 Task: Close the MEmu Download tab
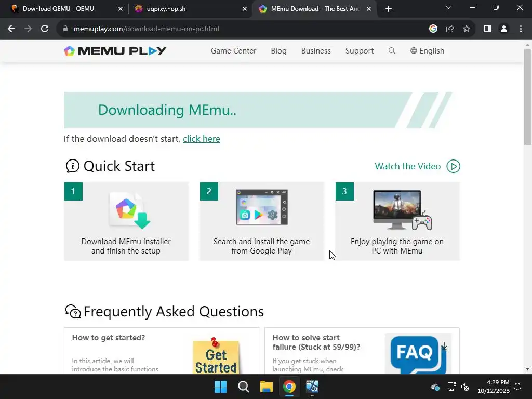pyautogui.click(x=369, y=9)
